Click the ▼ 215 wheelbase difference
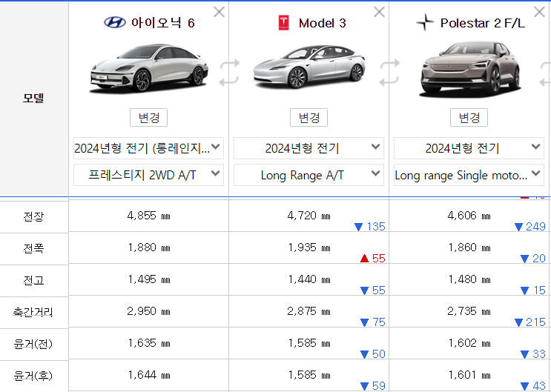 (x=530, y=322)
